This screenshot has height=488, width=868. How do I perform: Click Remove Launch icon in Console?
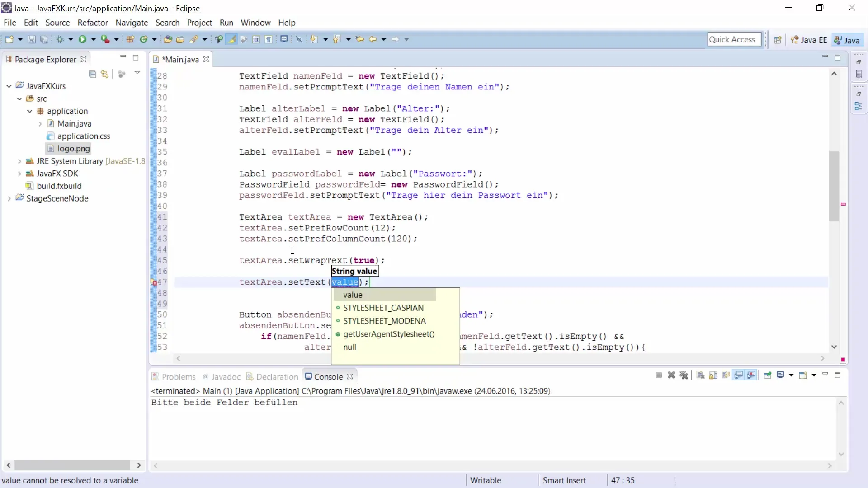671,375
